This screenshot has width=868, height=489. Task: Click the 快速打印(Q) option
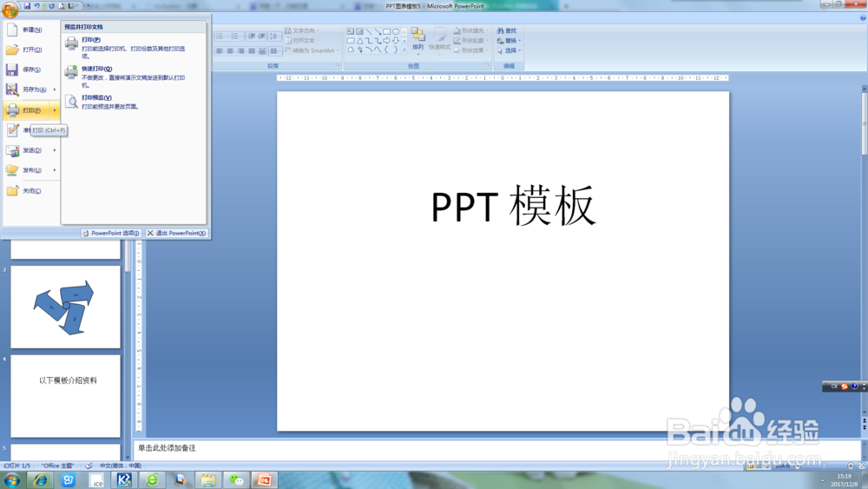133,77
